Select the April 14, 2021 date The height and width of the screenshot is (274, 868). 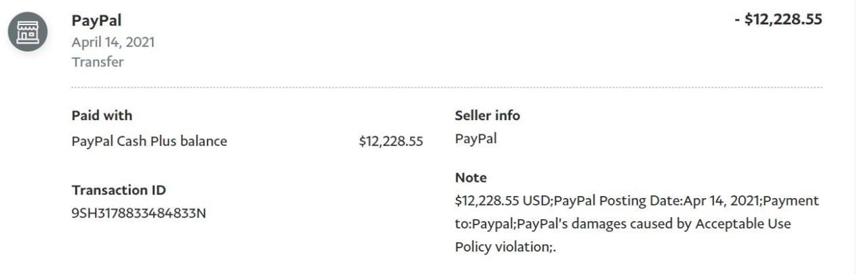(113, 42)
